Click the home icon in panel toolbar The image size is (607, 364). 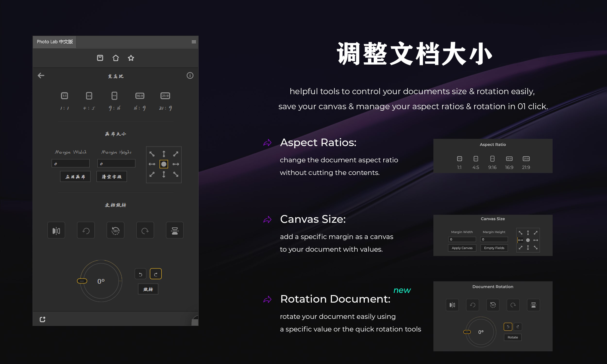(x=116, y=58)
